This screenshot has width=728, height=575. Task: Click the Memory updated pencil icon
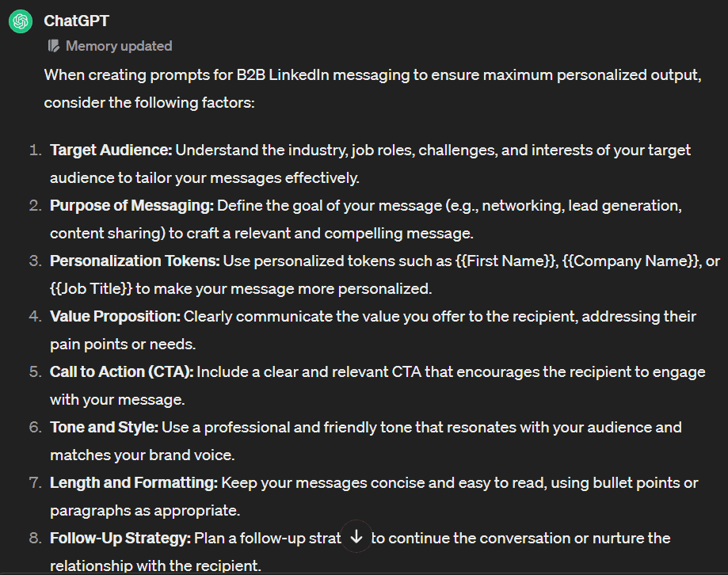[x=54, y=46]
